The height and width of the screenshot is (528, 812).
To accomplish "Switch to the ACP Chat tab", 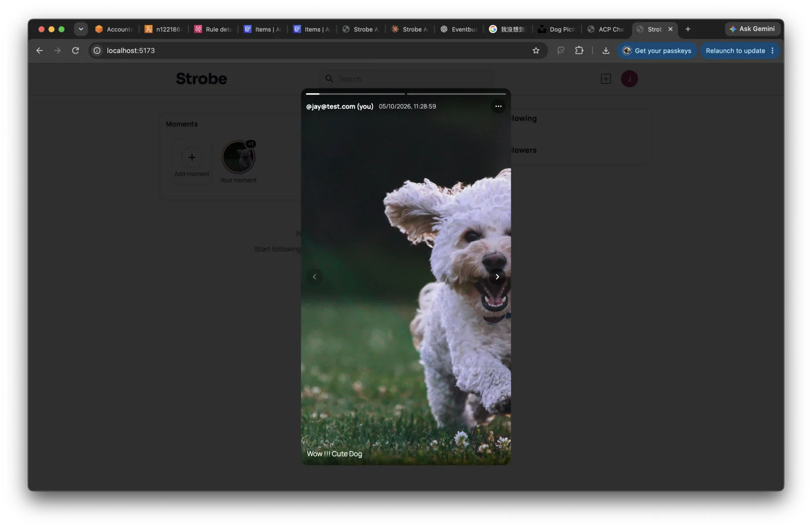I will (606, 29).
